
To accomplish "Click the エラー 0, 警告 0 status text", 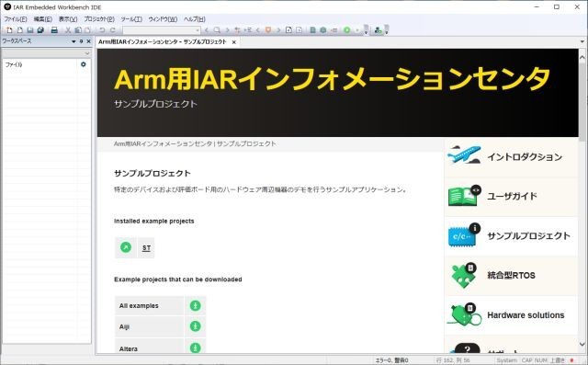I will pyautogui.click(x=391, y=360).
